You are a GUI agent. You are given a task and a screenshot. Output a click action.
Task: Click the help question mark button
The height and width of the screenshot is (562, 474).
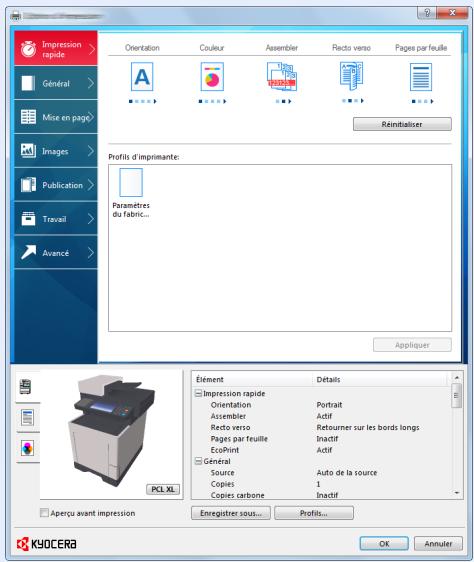pos(427,13)
